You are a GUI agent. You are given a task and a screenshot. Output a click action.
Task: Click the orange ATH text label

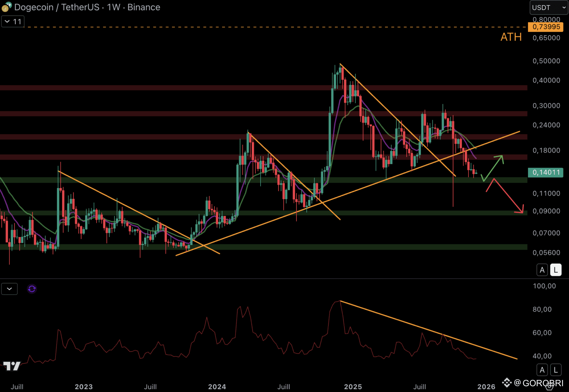click(511, 37)
